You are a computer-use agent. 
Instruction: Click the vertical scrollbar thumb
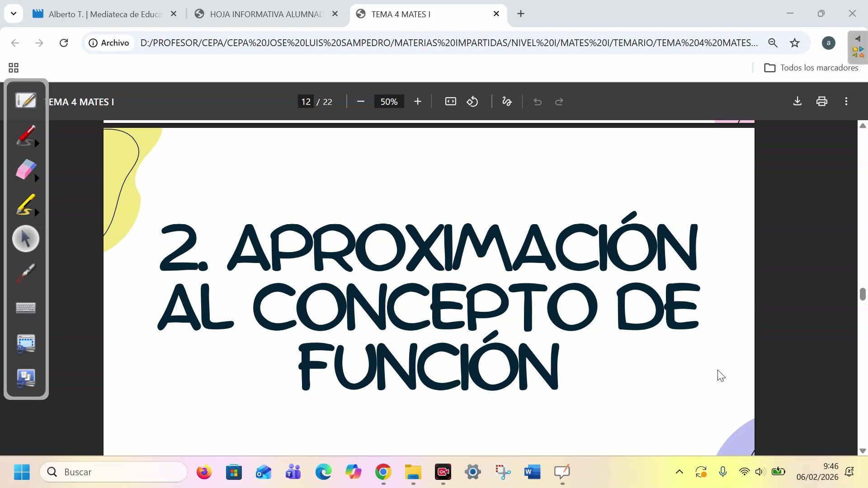click(863, 294)
